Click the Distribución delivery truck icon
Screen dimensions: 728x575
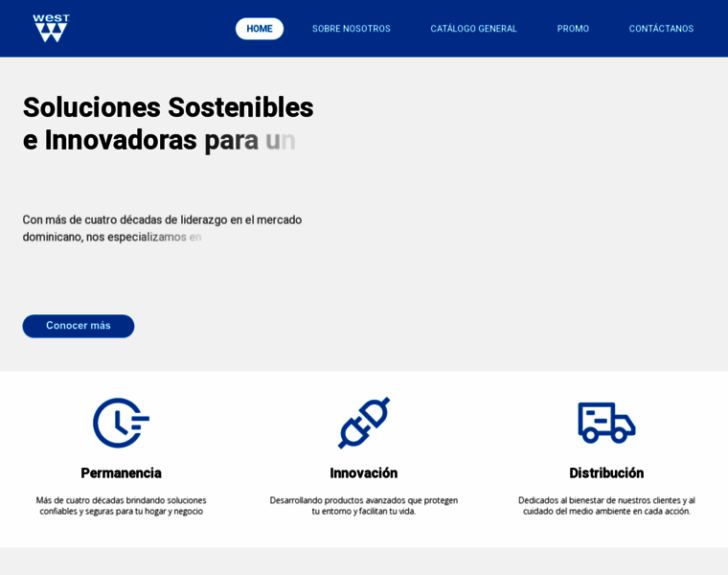click(x=606, y=423)
